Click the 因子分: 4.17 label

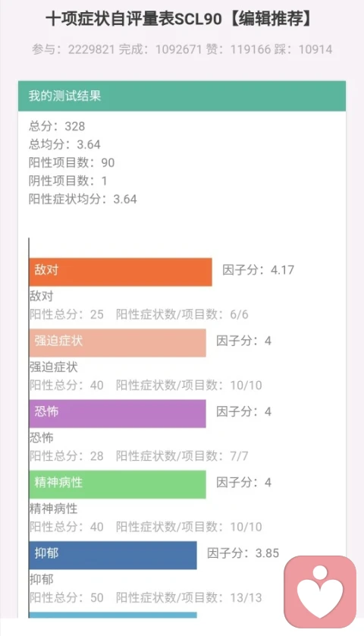click(x=258, y=270)
